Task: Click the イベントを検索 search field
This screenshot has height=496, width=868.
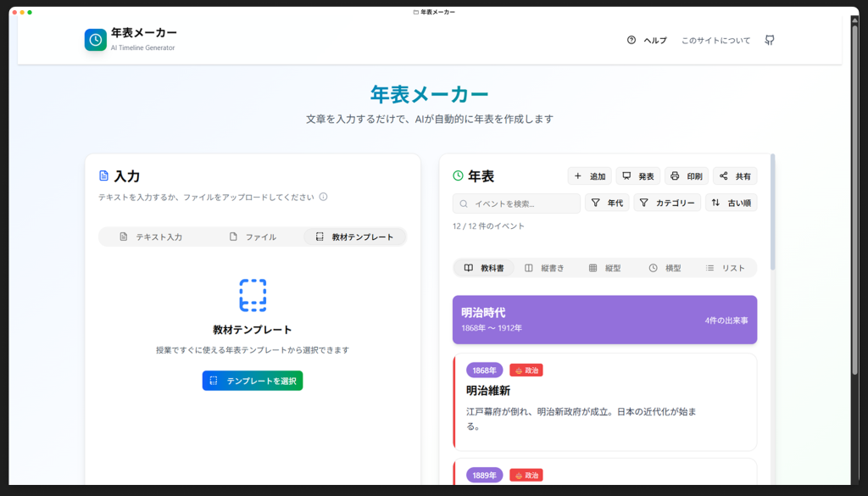Action: pyautogui.click(x=517, y=203)
